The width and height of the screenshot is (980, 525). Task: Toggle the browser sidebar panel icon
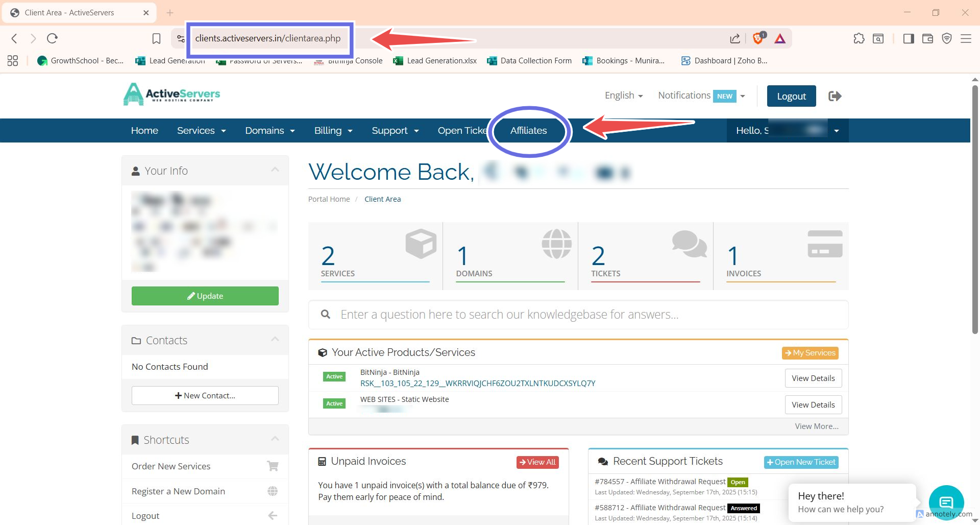click(908, 38)
